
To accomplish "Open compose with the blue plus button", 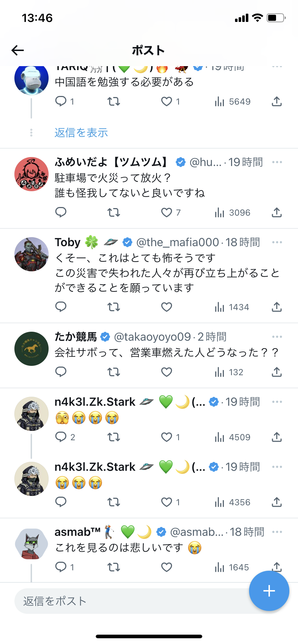I will pyautogui.click(x=269, y=591).
